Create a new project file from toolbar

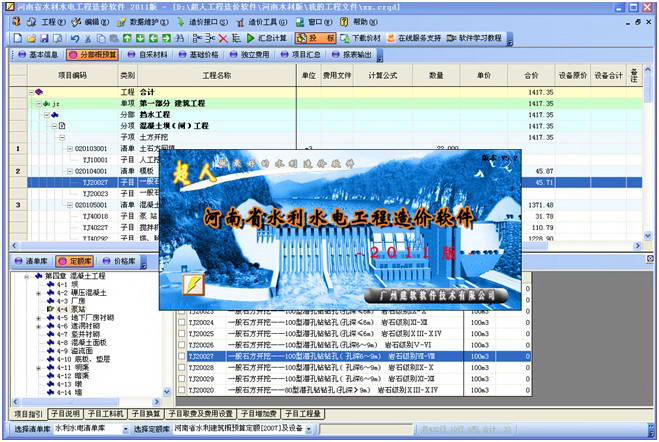(18, 38)
